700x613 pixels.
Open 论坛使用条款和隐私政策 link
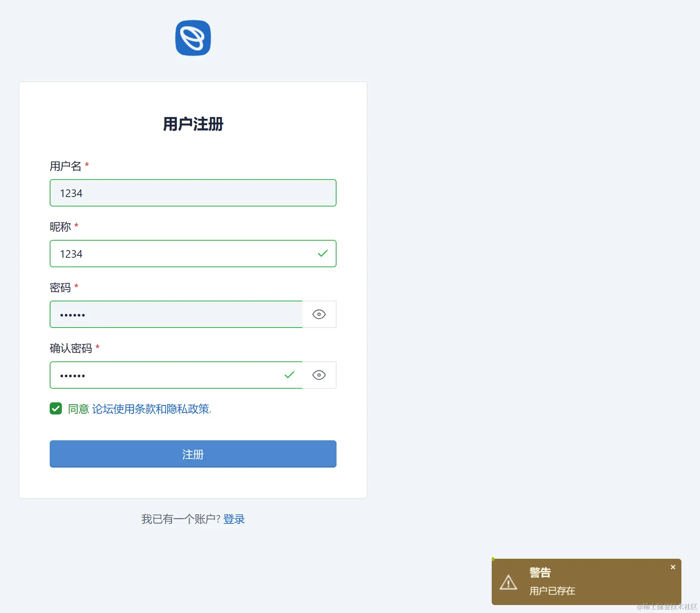pos(151,409)
